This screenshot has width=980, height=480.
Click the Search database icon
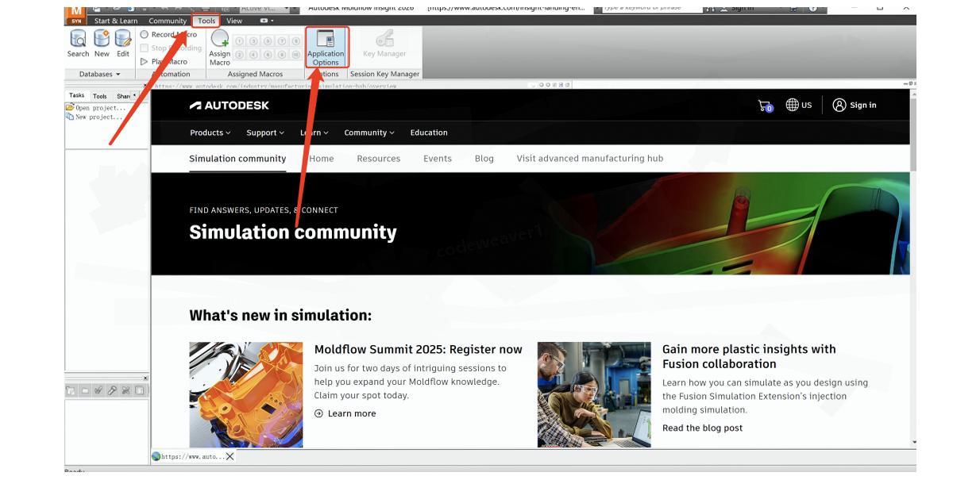78,39
